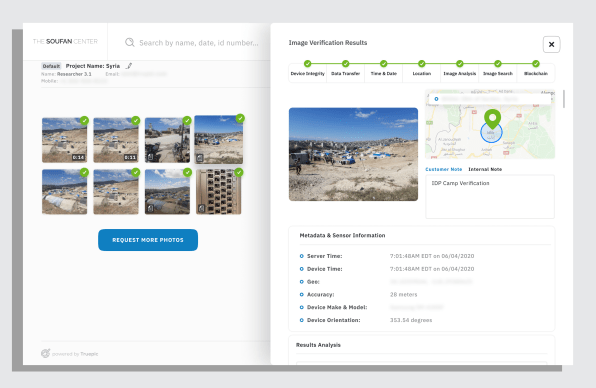Switch to Internal Note tab
This screenshot has height=388, width=596.
point(485,169)
